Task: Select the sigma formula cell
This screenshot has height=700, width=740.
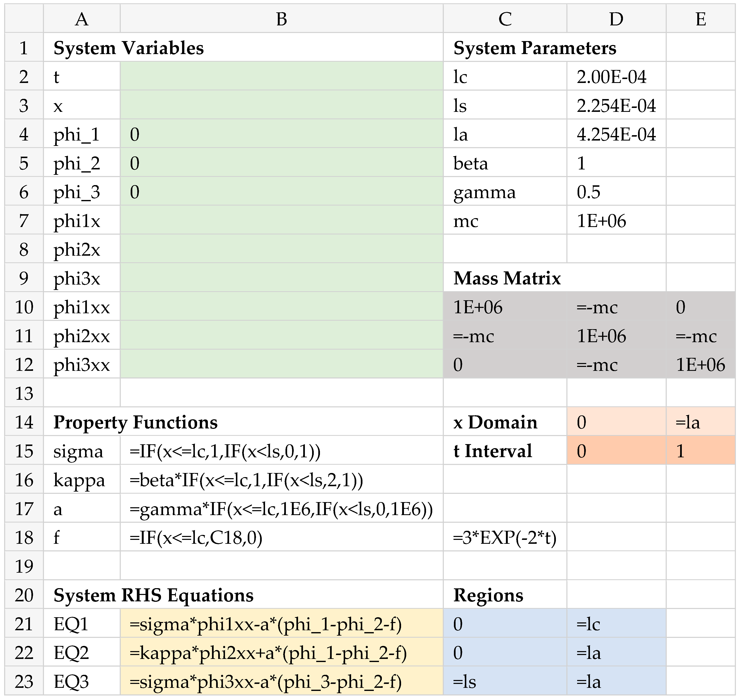Action: click(281, 451)
